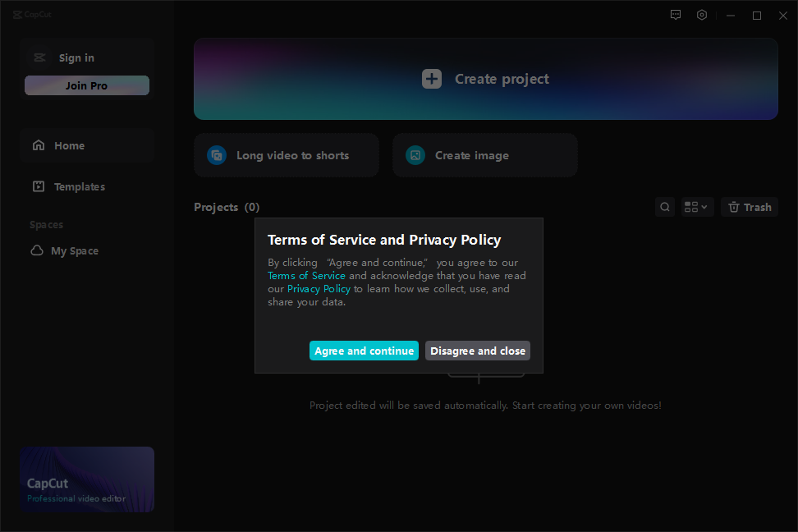Click the Create image text label
This screenshot has height=532, width=798.
[472, 155]
